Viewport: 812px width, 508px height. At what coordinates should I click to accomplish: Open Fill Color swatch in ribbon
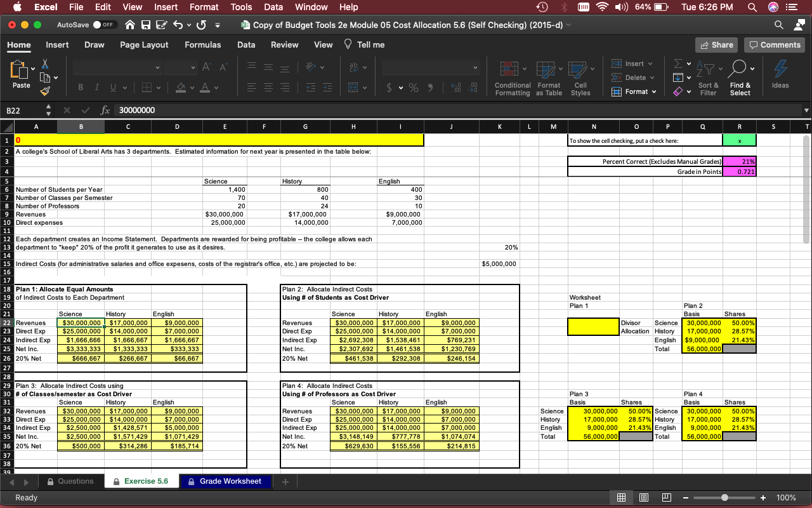[180, 87]
